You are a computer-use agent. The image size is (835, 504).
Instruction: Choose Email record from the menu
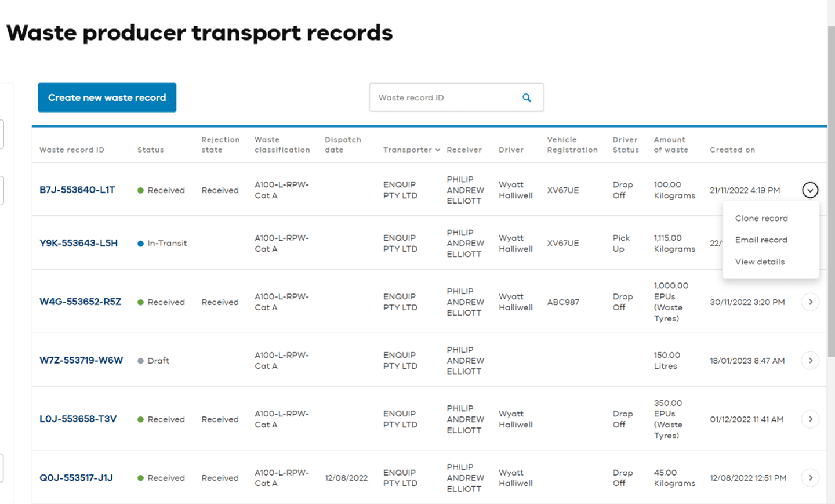[761, 240]
